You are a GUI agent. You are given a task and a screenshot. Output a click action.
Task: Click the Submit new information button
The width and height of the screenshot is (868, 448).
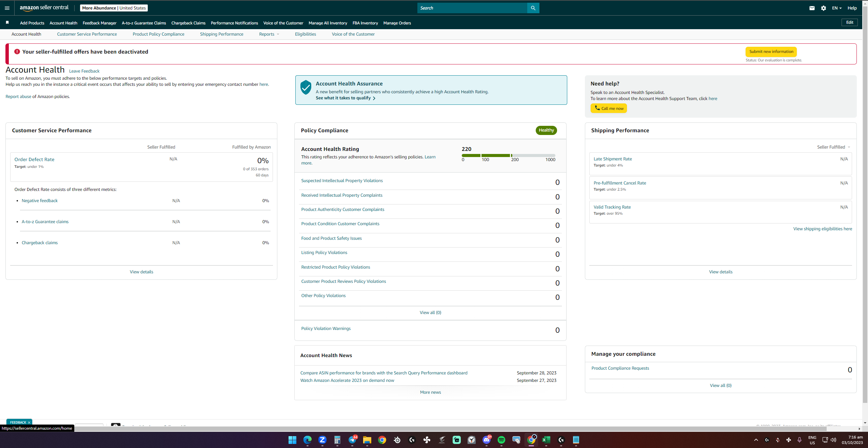(771, 52)
